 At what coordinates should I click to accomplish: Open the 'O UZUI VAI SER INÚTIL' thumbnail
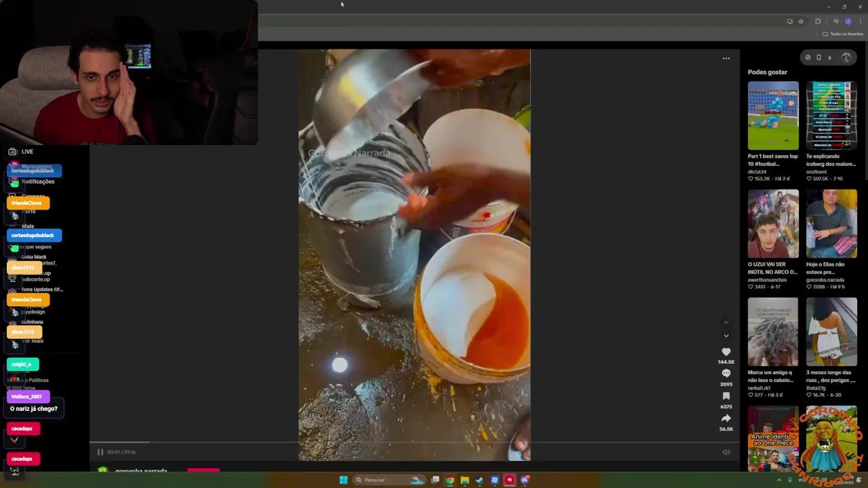click(x=773, y=224)
